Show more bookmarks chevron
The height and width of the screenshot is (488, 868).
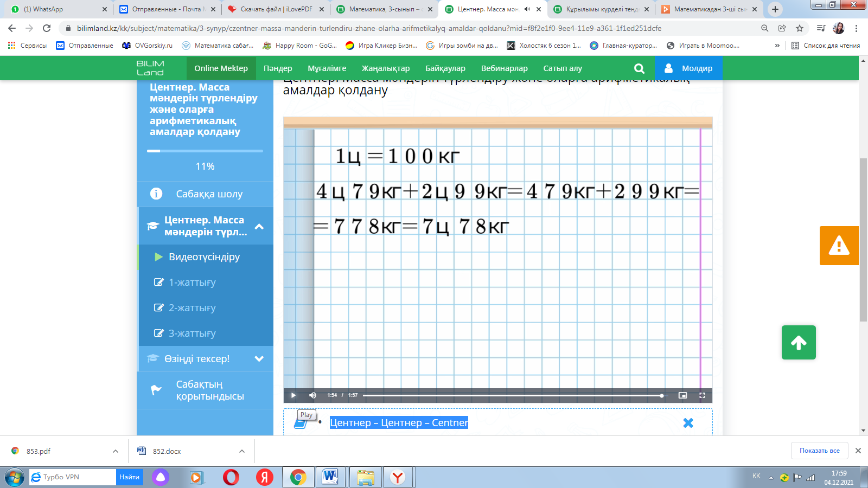point(777,46)
